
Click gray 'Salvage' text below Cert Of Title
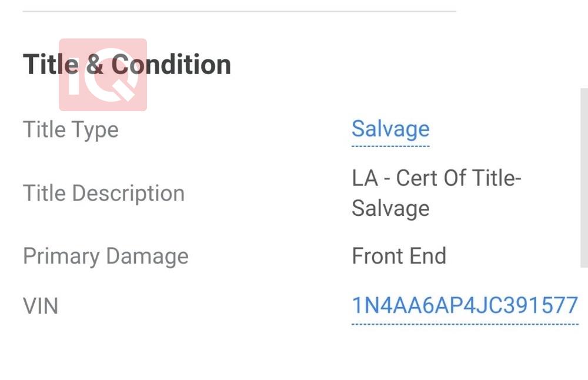coord(390,208)
